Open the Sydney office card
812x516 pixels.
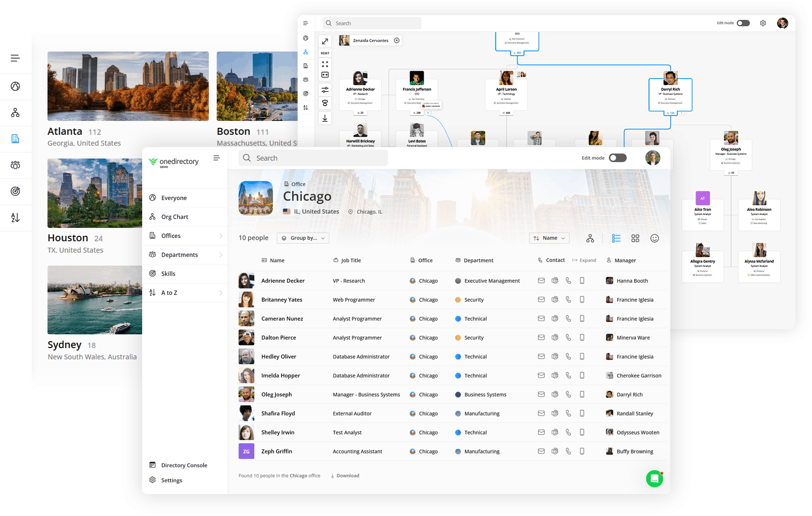(95, 313)
